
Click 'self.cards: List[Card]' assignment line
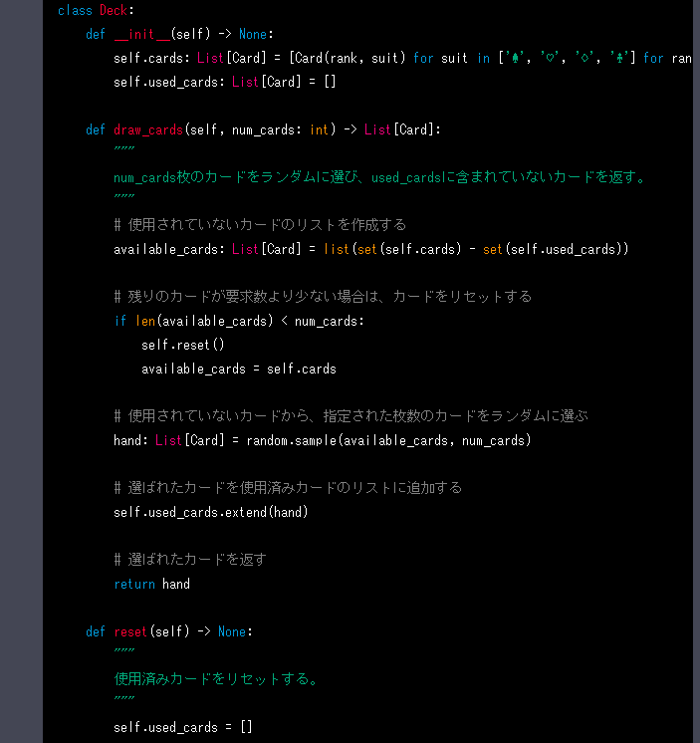click(402, 59)
